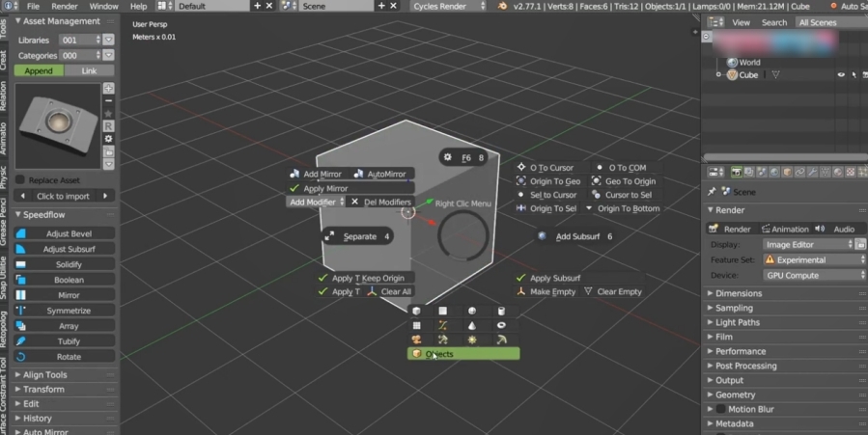Viewport: 868px width, 435px height.
Task: Open the world properties globe tab
Action: pos(774,173)
